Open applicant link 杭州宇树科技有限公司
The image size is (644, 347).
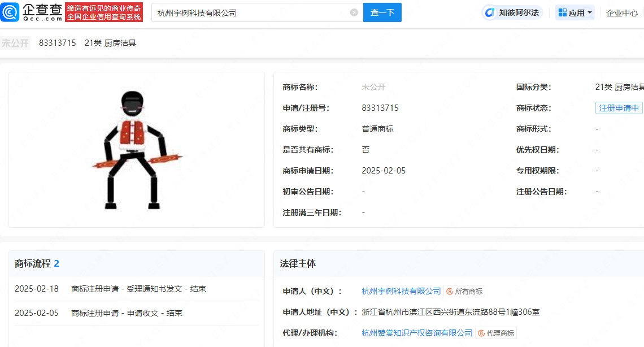coord(401,291)
